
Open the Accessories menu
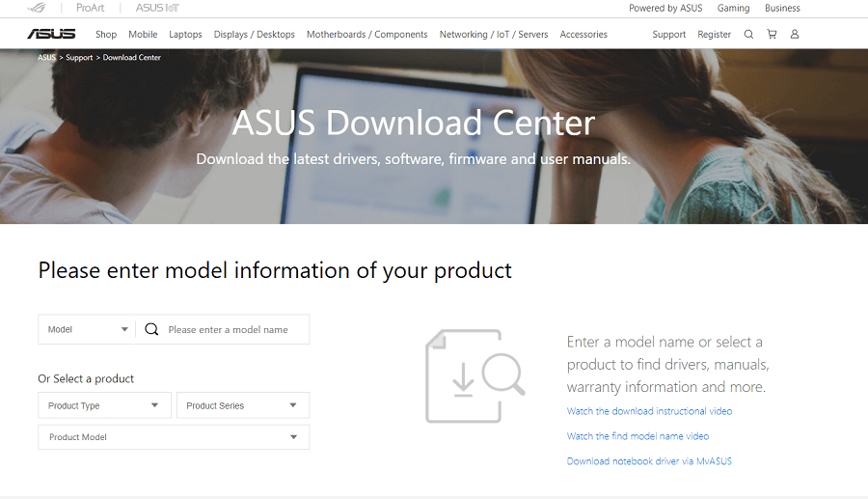click(583, 35)
